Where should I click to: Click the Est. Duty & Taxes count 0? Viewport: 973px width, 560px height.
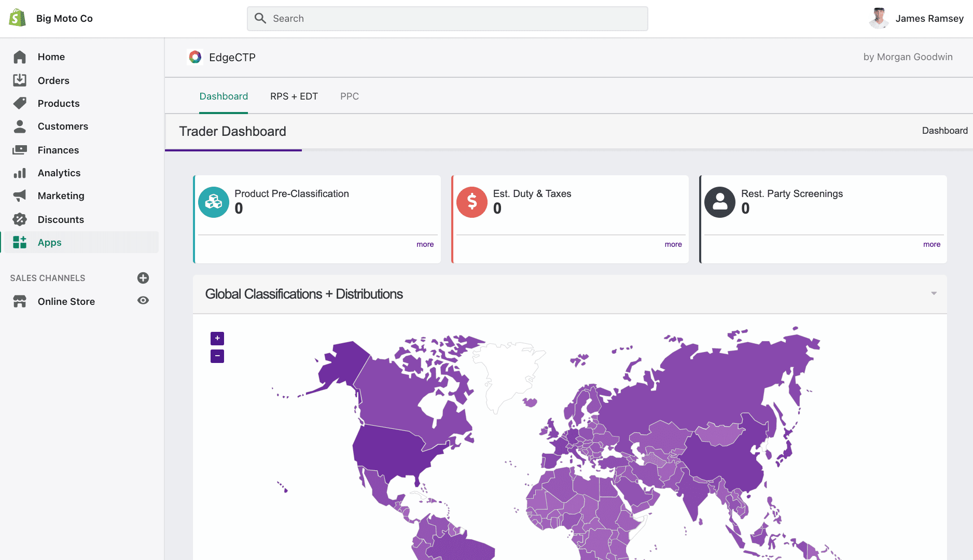[497, 208]
